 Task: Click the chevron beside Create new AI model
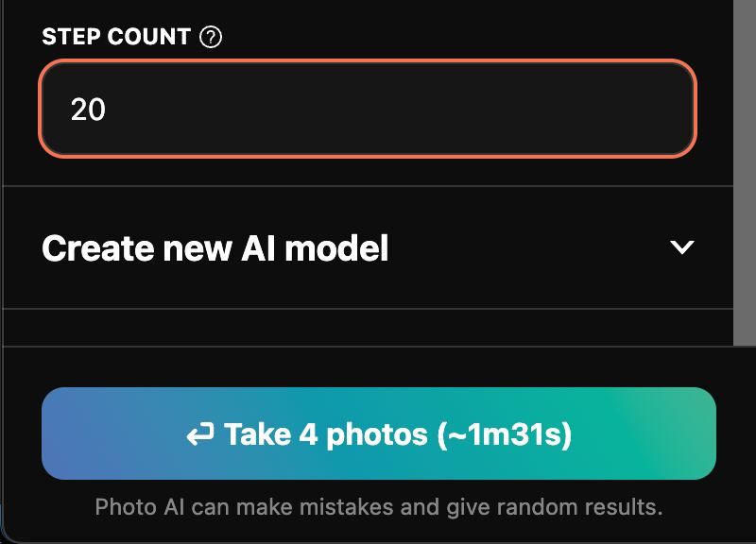(681, 247)
